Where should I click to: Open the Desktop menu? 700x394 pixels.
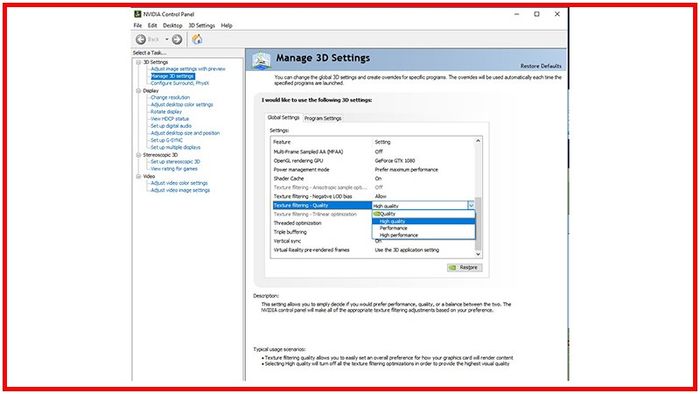tap(172, 26)
